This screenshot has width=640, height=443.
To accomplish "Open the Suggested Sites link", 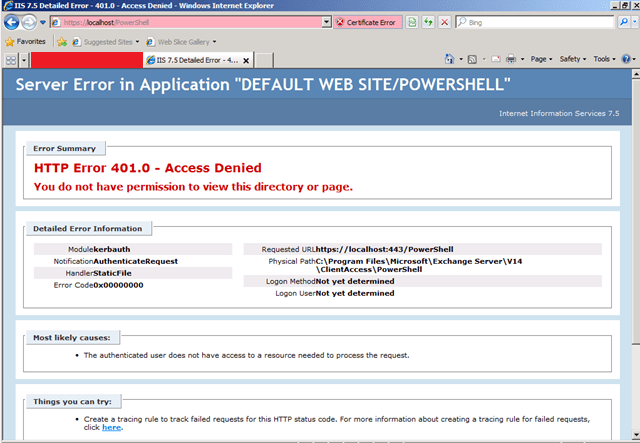I will 104,42.
